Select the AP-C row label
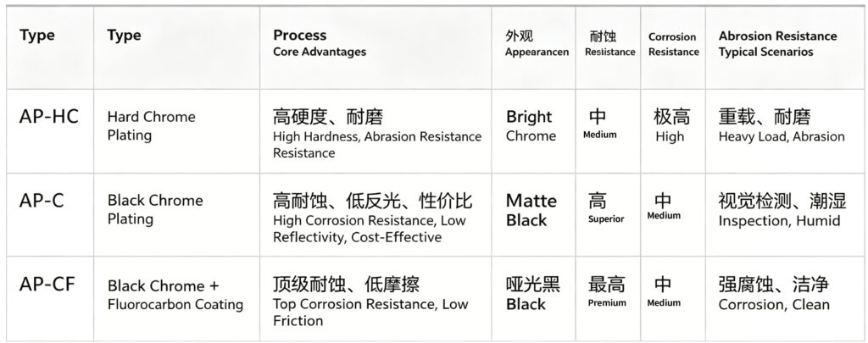 pos(42,200)
